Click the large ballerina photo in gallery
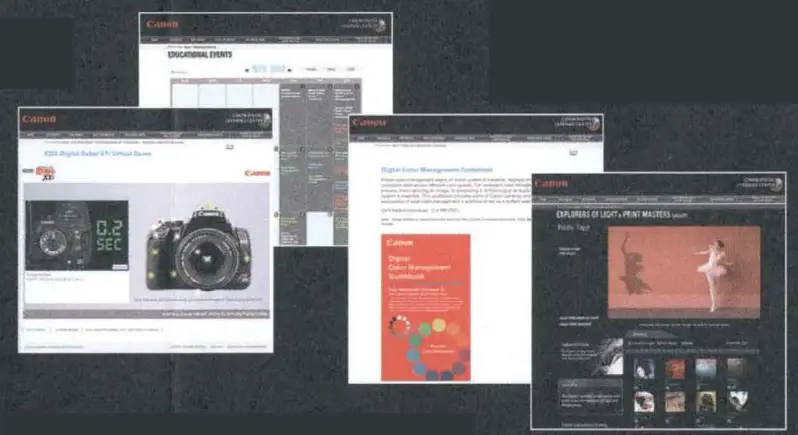The height and width of the screenshot is (435, 798). click(x=684, y=272)
